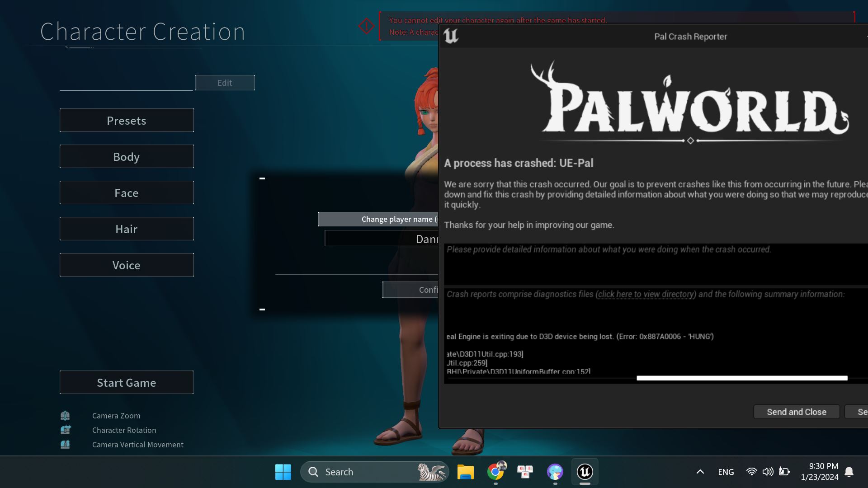Click the Unreal Engine logo in the crash reporter
This screenshot has width=868, height=488.
[451, 36]
